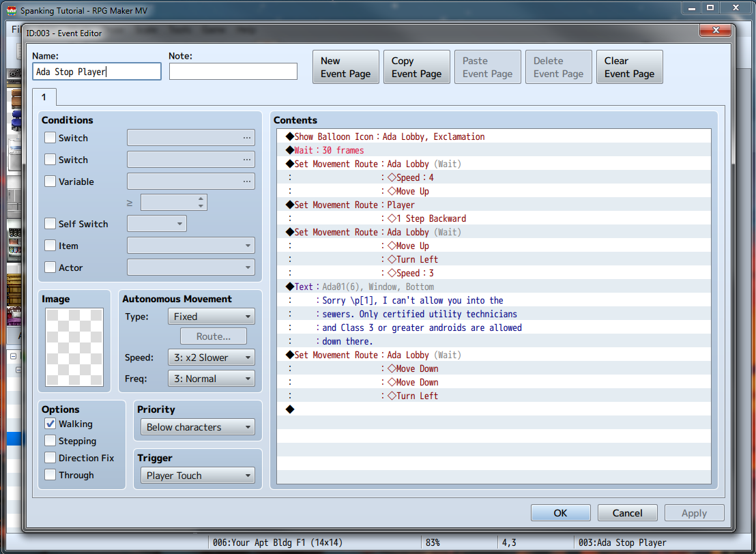Click RPG Maker MV app icon in title bar

coord(11,10)
